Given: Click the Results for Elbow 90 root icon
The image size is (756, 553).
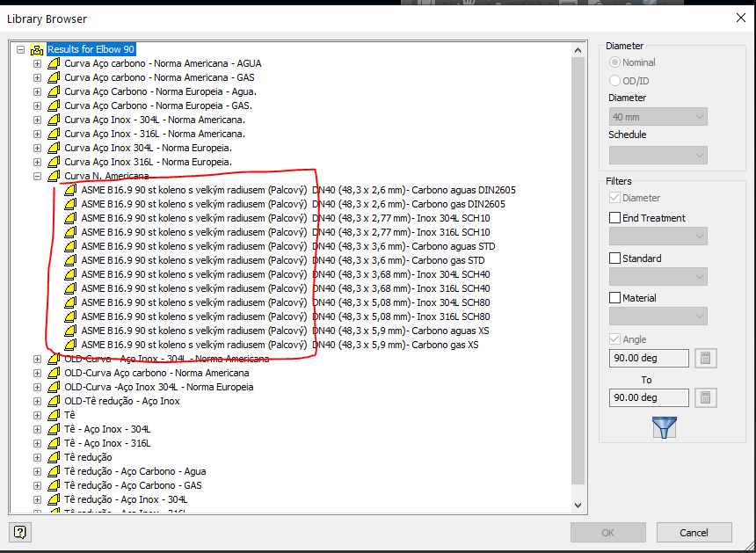Looking at the screenshot, I should point(37,49).
